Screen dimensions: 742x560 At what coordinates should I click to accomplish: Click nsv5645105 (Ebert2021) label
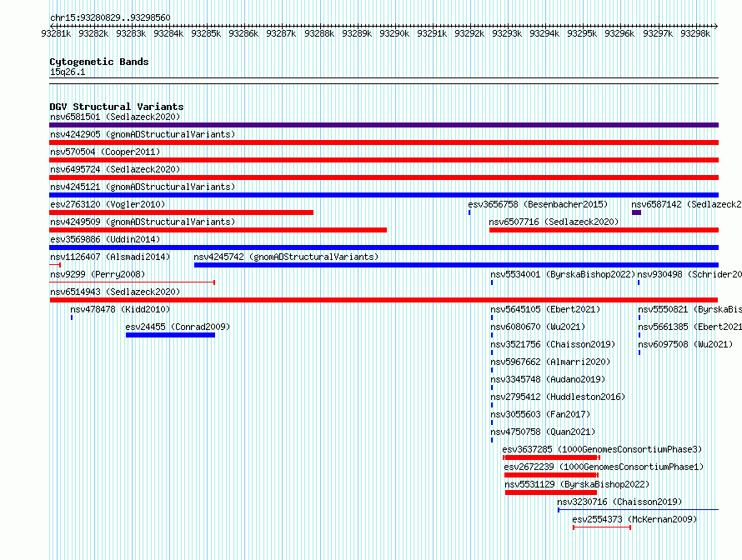(545, 309)
